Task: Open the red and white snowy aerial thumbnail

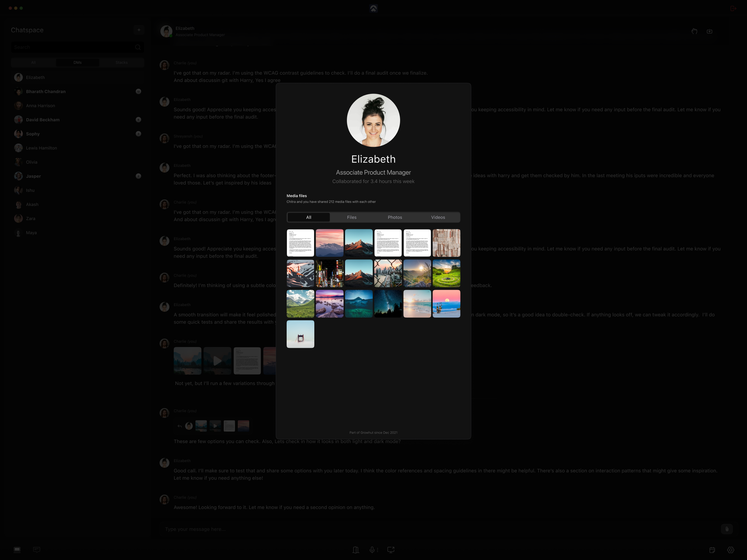Action: point(300,273)
